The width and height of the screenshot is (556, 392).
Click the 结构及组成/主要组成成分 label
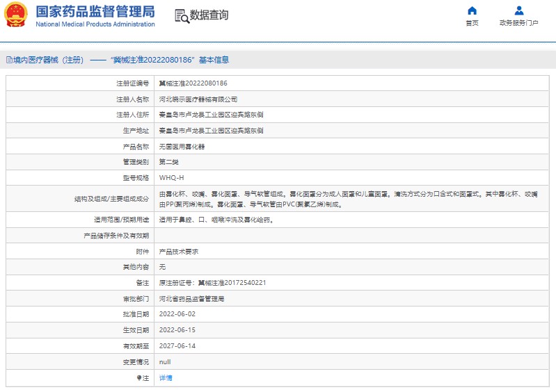coord(112,199)
